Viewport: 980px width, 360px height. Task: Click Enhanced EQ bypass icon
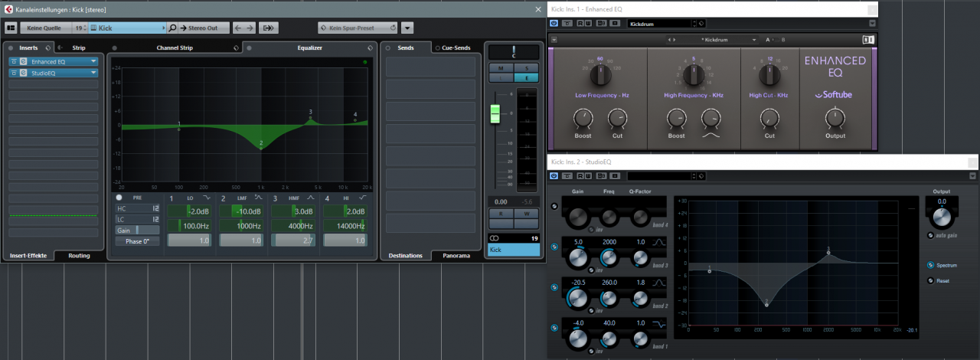point(567,24)
